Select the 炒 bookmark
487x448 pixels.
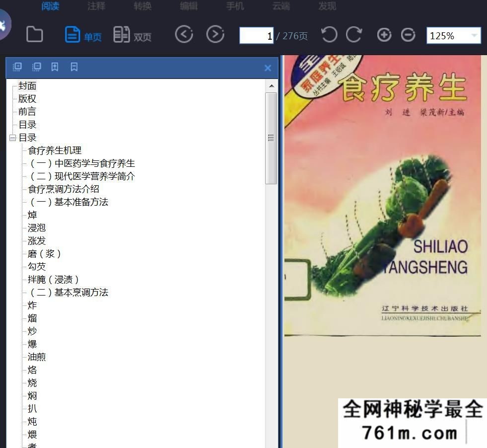(x=32, y=331)
